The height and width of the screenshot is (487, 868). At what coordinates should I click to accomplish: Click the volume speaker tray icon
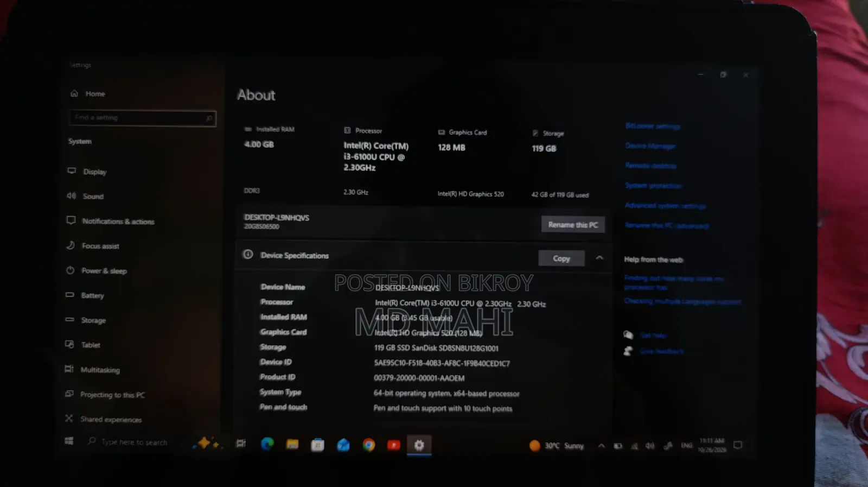650,446
